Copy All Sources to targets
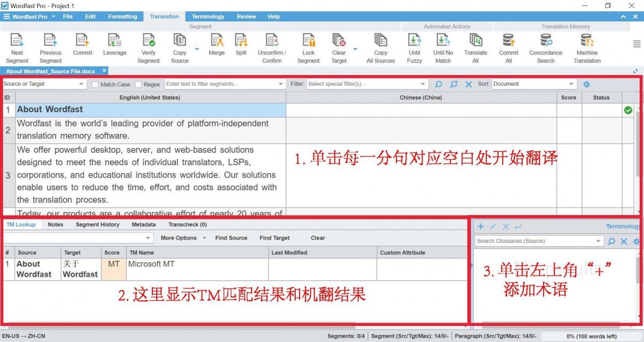Viewport: 644px width, 342px height. click(380, 48)
